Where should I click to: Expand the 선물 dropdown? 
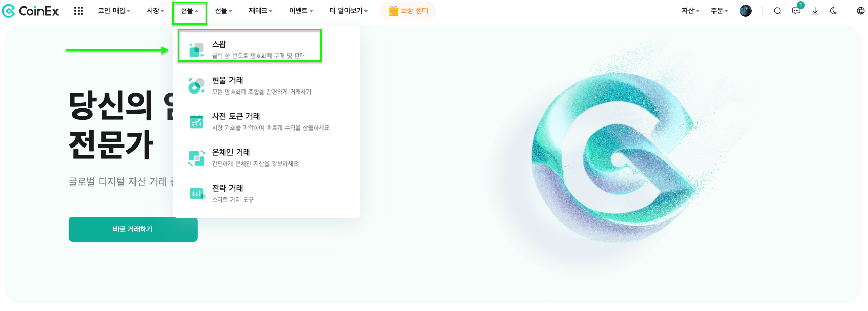(223, 11)
